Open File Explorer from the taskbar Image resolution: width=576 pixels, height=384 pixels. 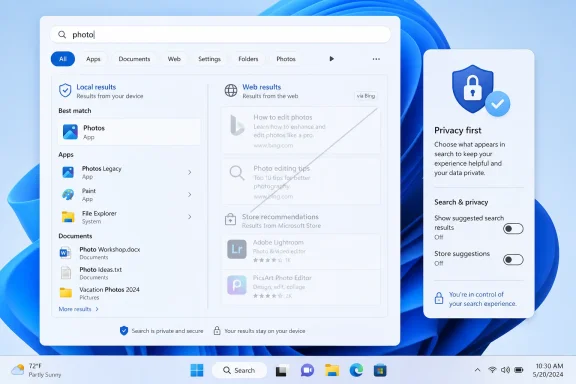[332, 370]
